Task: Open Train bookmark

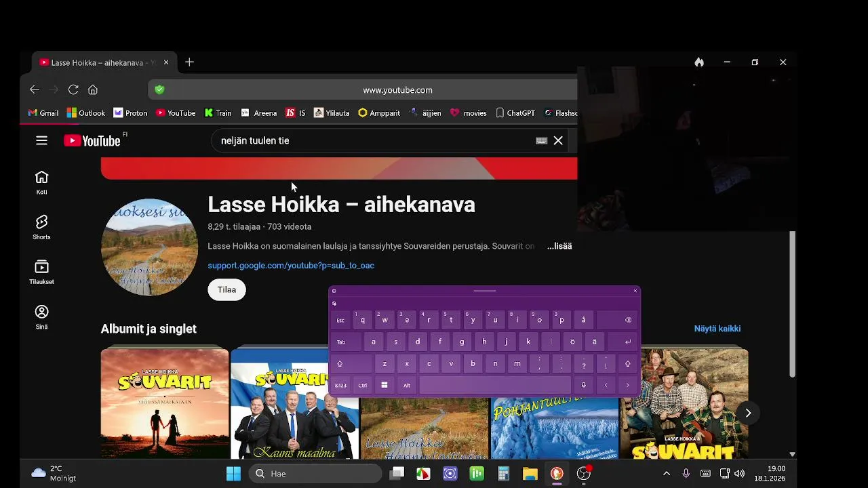Action: [x=218, y=113]
